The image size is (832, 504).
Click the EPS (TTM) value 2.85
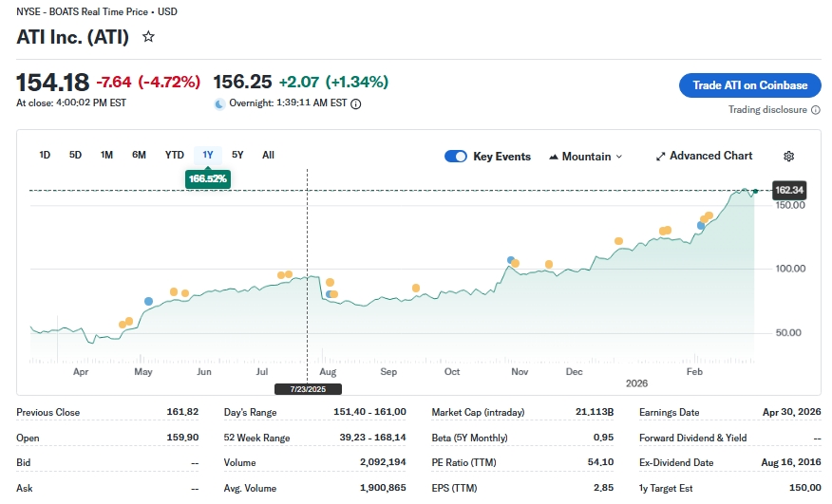604,488
